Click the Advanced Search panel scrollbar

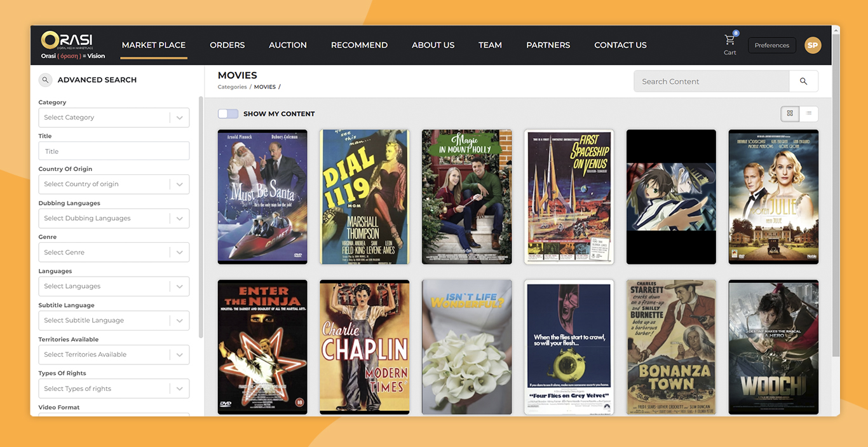point(201,217)
